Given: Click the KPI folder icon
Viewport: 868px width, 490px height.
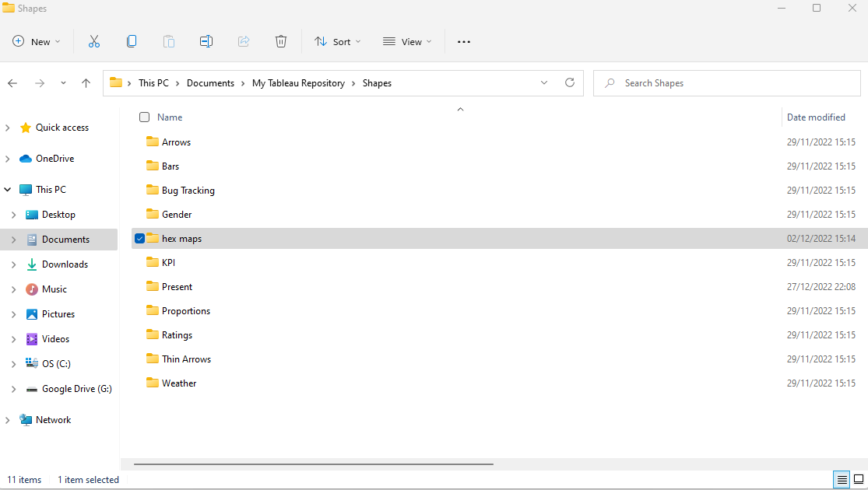Looking at the screenshot, I should point(153,262).
